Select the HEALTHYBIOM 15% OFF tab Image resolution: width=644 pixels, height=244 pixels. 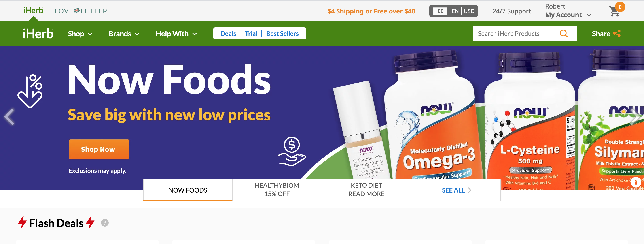click(277, 190)
